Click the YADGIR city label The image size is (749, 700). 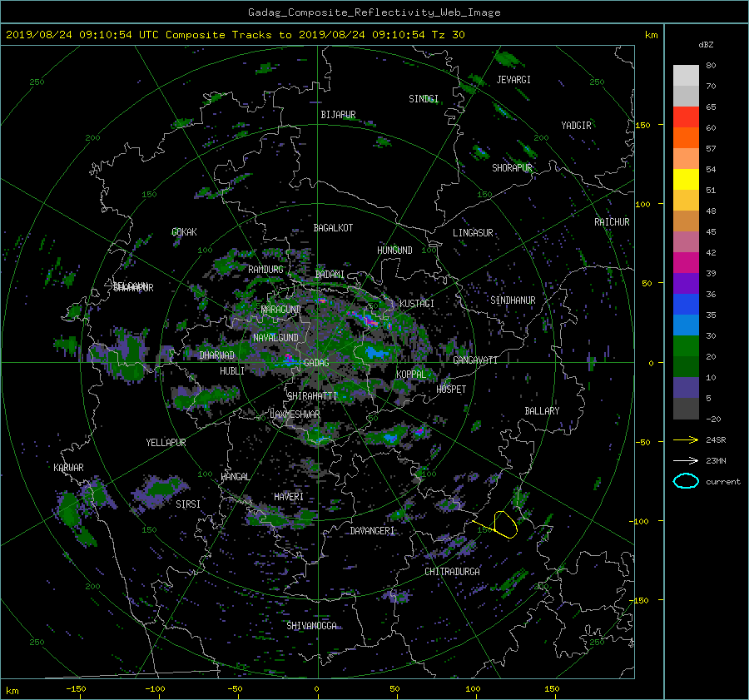pos(576,126)
